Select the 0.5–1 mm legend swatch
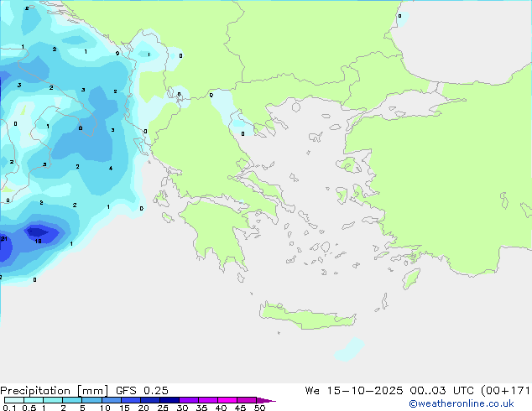This screenshot has width=532, height=411. click(34, 400)
